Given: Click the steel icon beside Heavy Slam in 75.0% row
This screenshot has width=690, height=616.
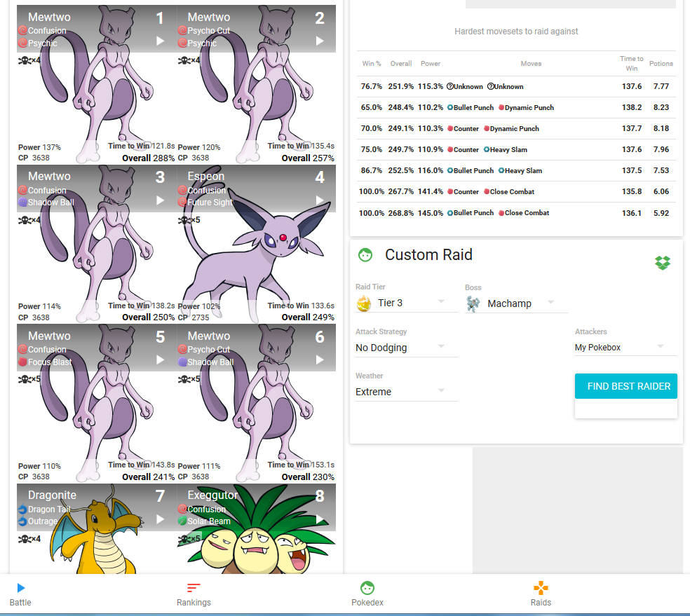Looking at the screenshot, I should pos(487,149).
